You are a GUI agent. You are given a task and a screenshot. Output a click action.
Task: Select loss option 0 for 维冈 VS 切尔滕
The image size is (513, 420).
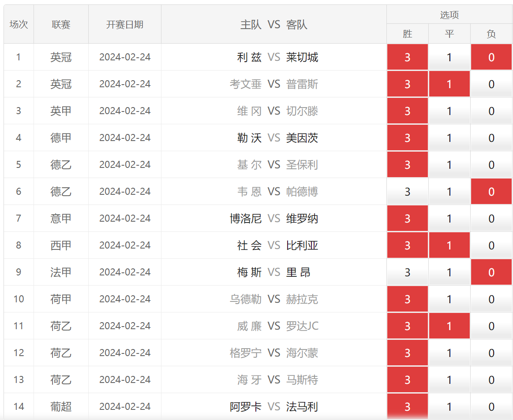point(491,111)
